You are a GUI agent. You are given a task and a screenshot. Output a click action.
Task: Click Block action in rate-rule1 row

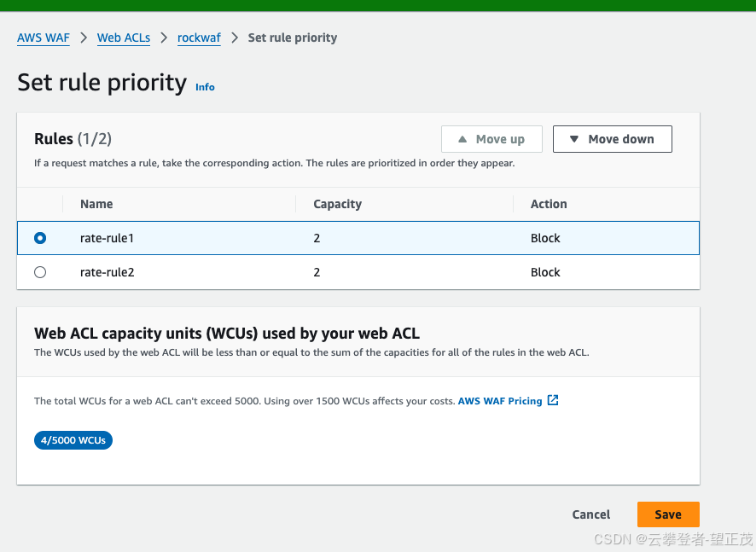[x=545, y=238]
